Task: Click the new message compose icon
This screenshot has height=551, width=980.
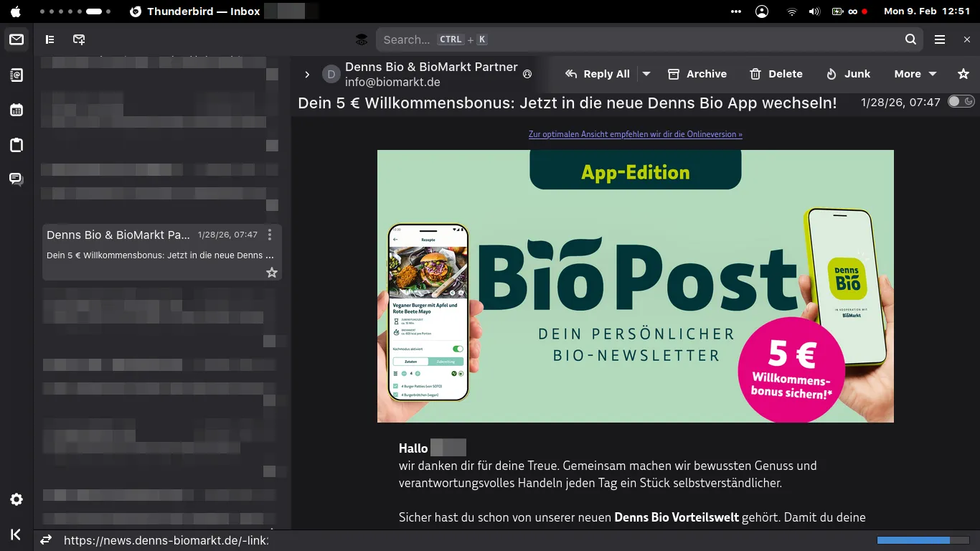Action: click(79, 39)
